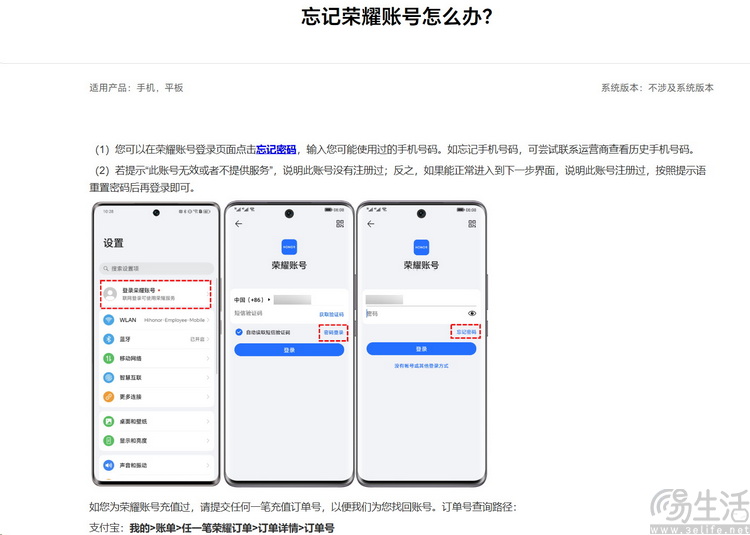This screenshot has height=535, width=750.
Task: Tap QR code icon on the SMS-code login screen
Action: (340, 224)
